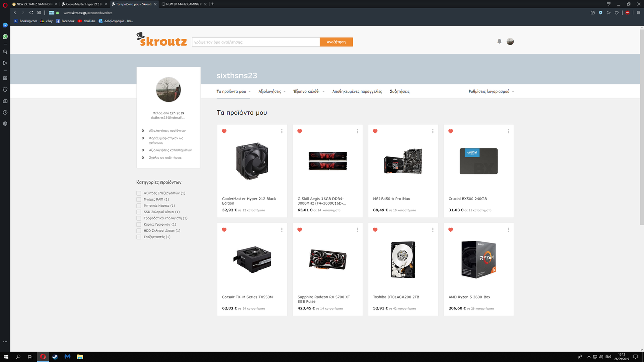
Task: Open the Συζητήσεις tab
Action: pyautogui.click(x=399, y=92)
